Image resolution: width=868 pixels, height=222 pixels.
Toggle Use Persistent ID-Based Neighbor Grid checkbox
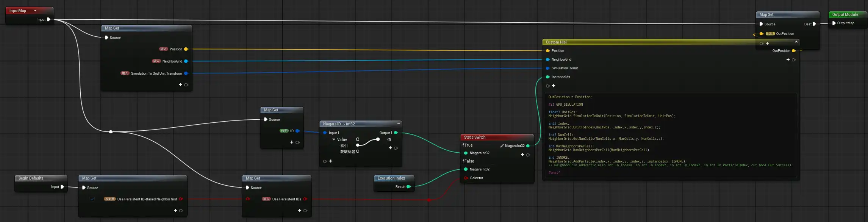tap(92, 199)
